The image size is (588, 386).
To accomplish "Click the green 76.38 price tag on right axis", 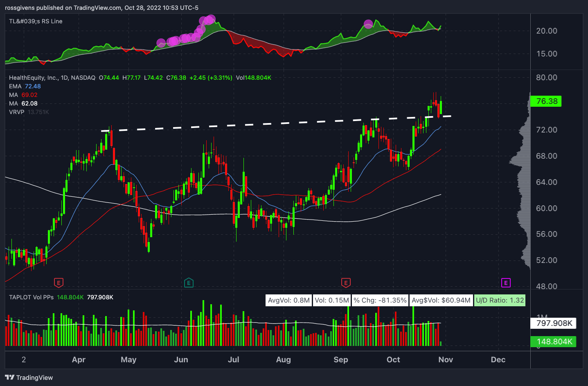I will click(x=546, y=101).
